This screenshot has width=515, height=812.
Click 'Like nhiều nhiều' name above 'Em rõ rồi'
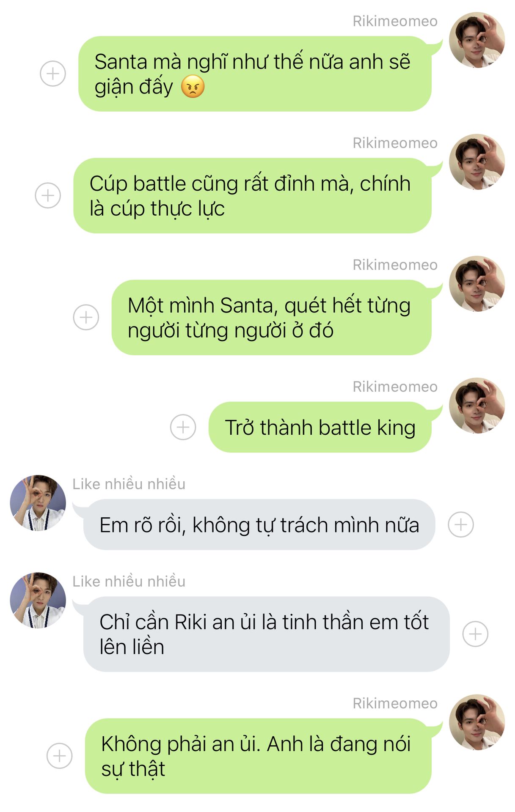(129, 484)
